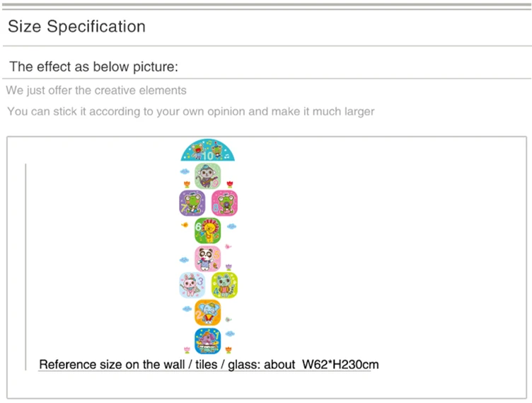Select the monkey tile numbered 9

pos(208,176)
